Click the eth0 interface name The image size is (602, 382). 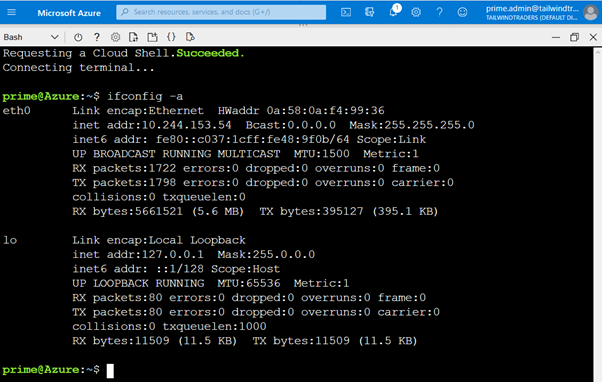(x=17, y=111)
